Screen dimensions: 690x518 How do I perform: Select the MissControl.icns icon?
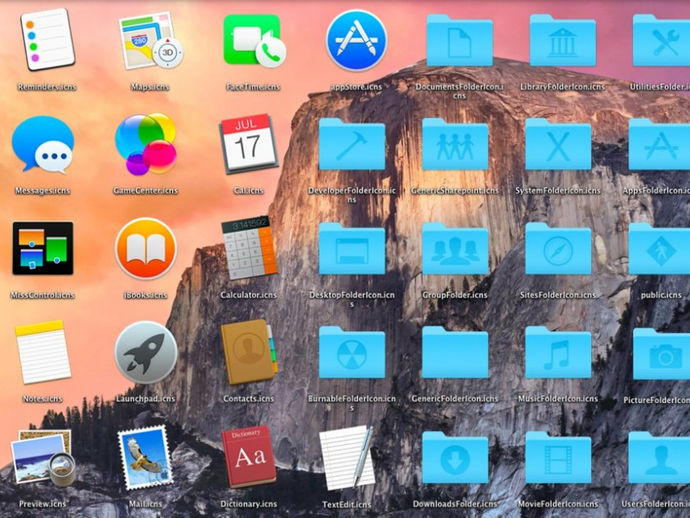click(43, 248)
